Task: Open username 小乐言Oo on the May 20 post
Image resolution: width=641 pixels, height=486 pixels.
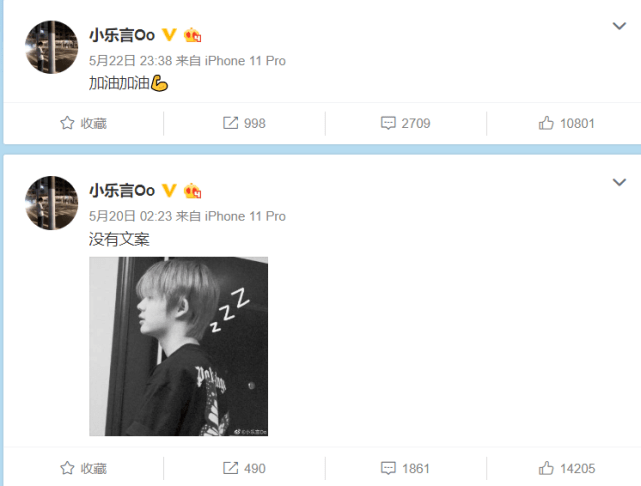Action: (122, 191)
